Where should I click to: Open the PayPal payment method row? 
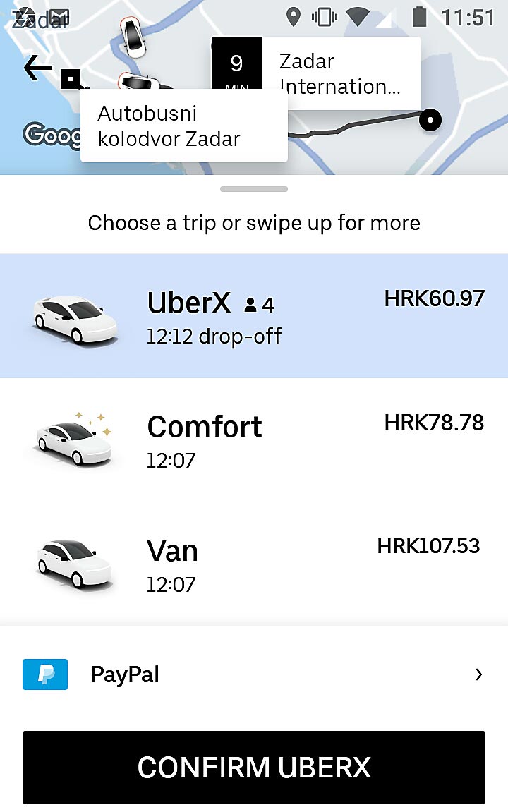pos(254,674)
